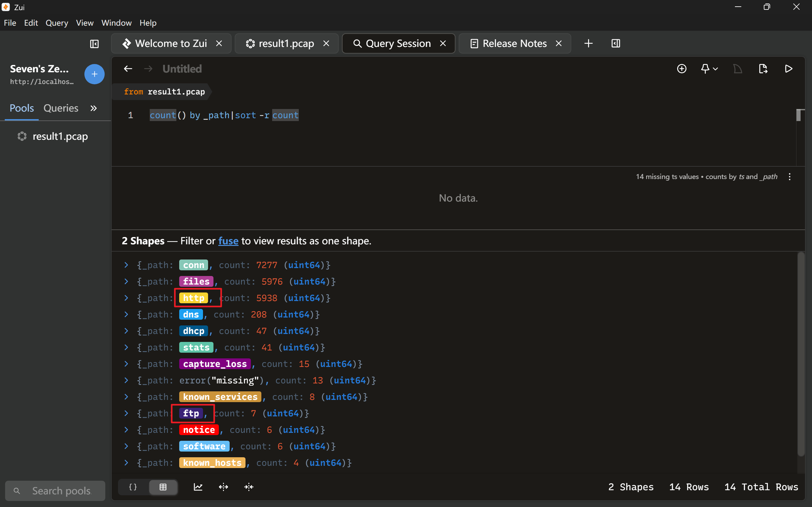Toggle the right pane icon beside the tabs
The height and width of the screenshot is (507, 812).
pos(616,43)
